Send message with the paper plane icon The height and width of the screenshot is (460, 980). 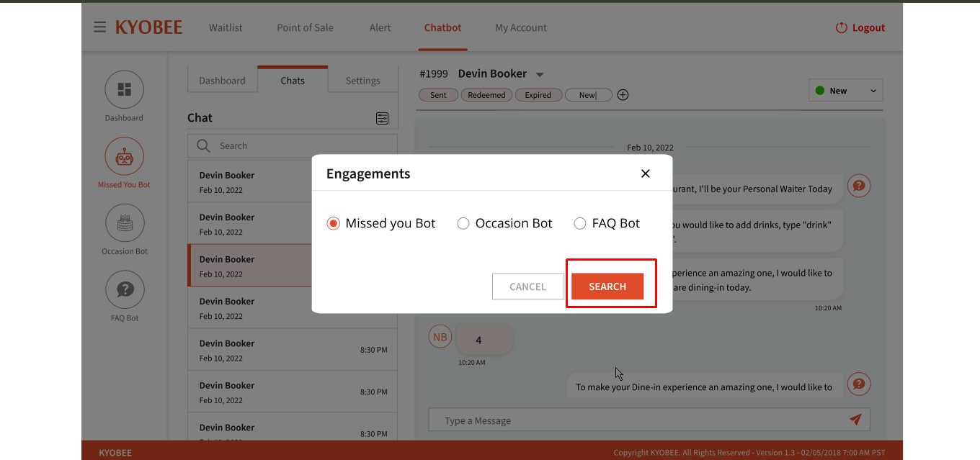[x=855, y=420]
